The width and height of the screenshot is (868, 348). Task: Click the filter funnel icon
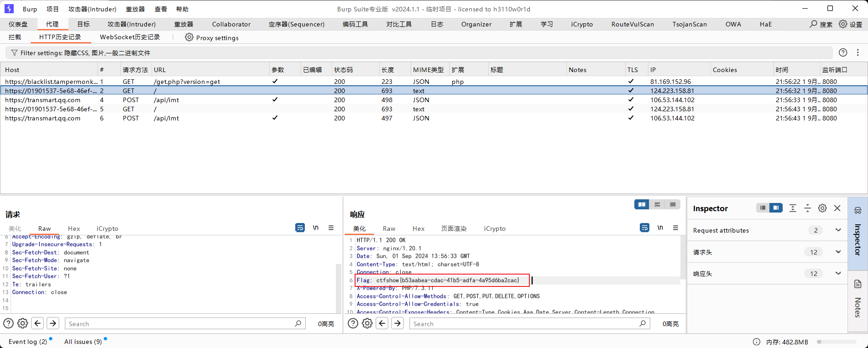click(14, 53)
